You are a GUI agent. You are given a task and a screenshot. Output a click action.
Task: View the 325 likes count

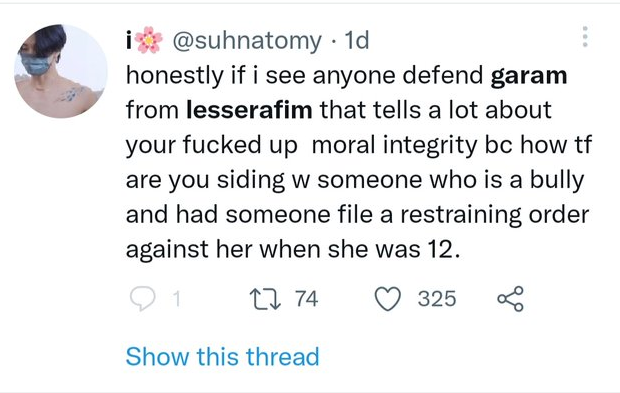(437, 299)
